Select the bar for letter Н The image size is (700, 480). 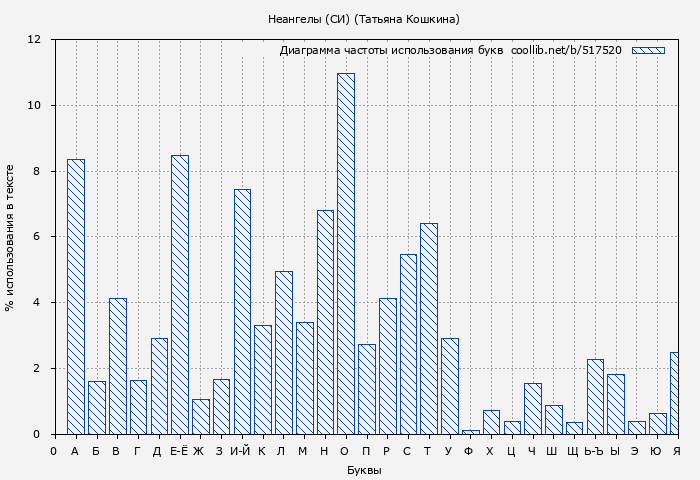pos(325,322)
